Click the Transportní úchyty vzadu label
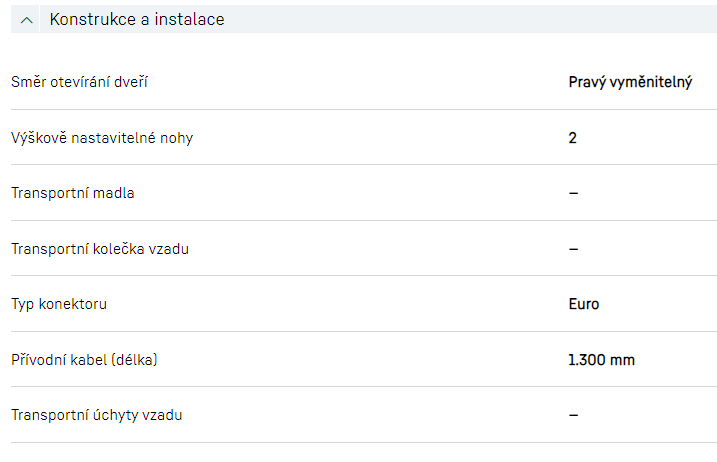 pos(97,415)
